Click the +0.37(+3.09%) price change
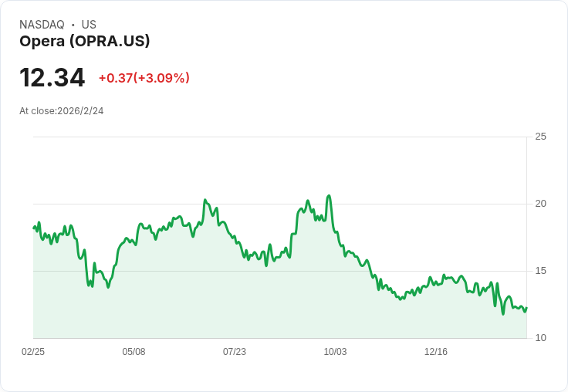 click(144, 78)
